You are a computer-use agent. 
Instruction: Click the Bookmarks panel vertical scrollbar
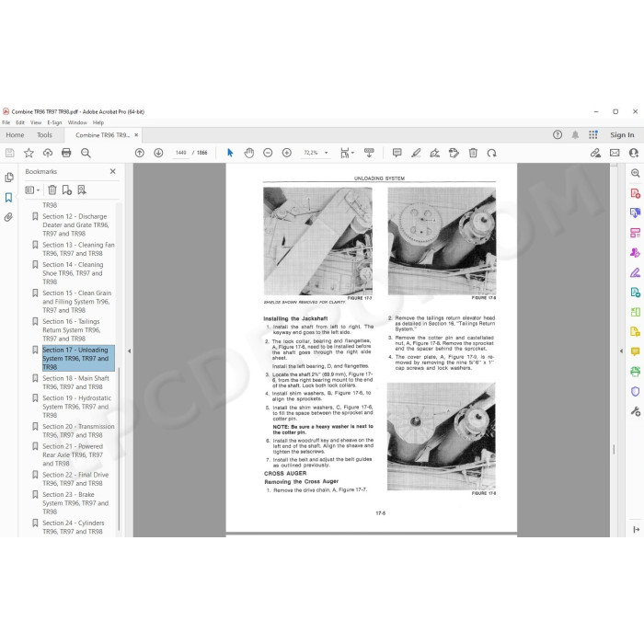(x=119, y=449)
